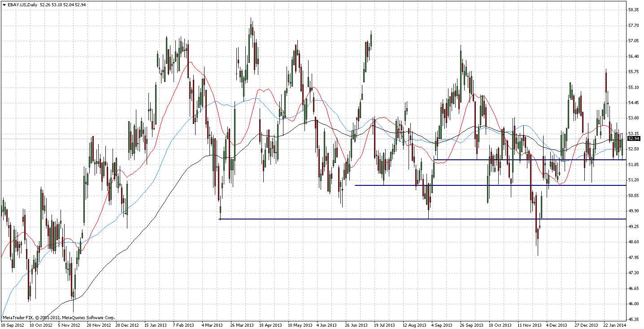The height and width of the screenshot is (329, 644).
Task: Click the EBAY.US,Daily chart title
Action: (22, 4)
